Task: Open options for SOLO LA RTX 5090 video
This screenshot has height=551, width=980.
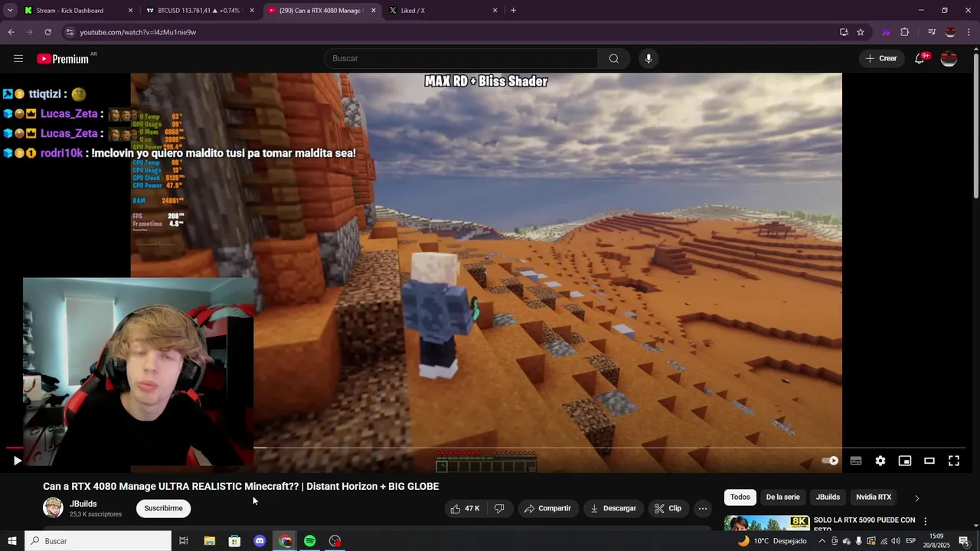Action: [x=925, y=521]
